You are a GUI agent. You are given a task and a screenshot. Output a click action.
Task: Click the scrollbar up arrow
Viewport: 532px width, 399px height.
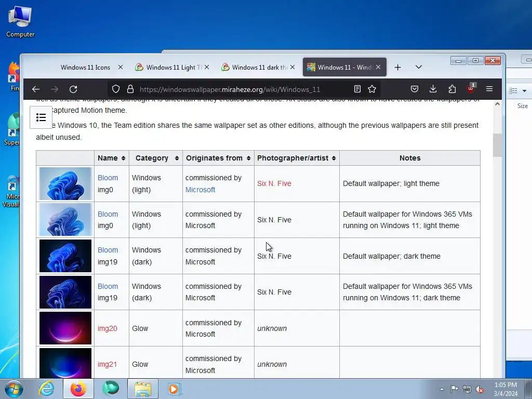497,104
